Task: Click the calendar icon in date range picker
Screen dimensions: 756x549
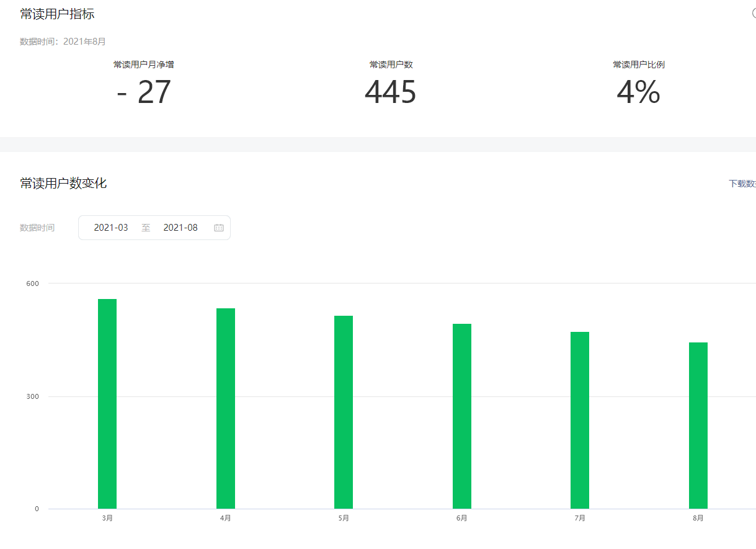Action: [218, 228]
